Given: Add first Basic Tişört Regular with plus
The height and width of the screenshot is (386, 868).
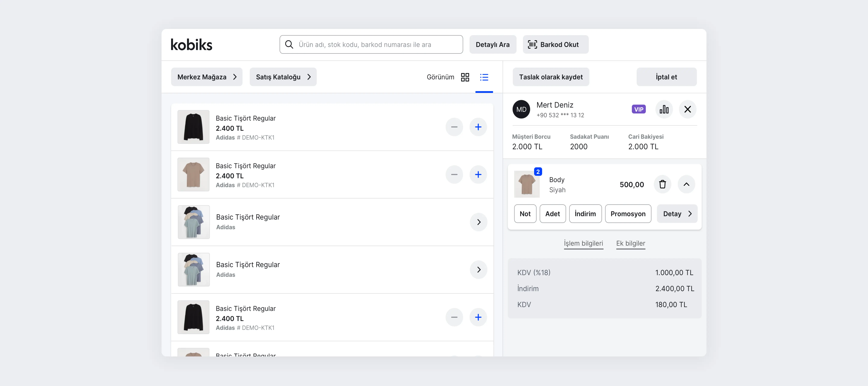Looking at the screenshot, I should click(x=478, y=127).
